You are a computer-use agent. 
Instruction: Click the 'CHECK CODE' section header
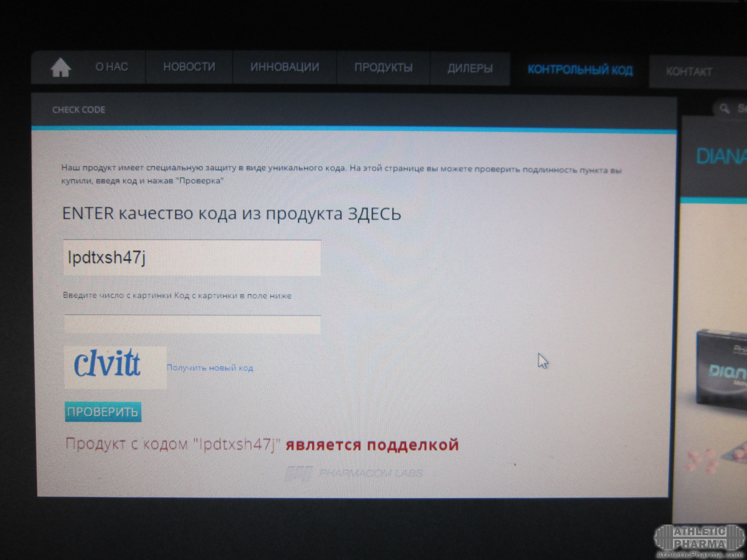pyautogui.click(x=79, y=110)
